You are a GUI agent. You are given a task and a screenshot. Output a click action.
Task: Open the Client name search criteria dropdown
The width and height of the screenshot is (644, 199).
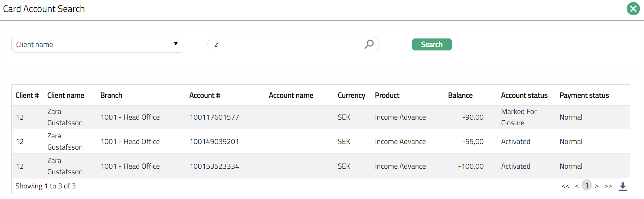coord(97,44)
